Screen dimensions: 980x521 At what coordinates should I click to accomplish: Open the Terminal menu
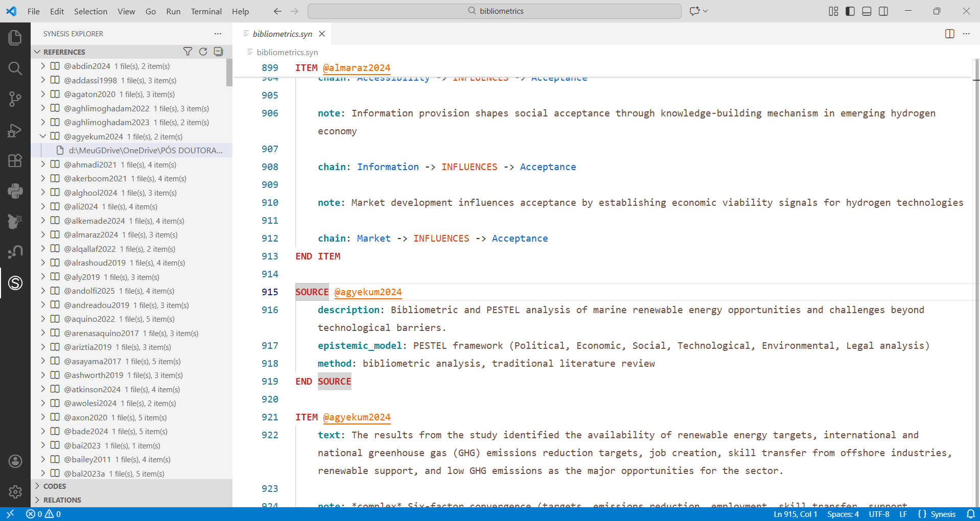[x=206, y=11]
